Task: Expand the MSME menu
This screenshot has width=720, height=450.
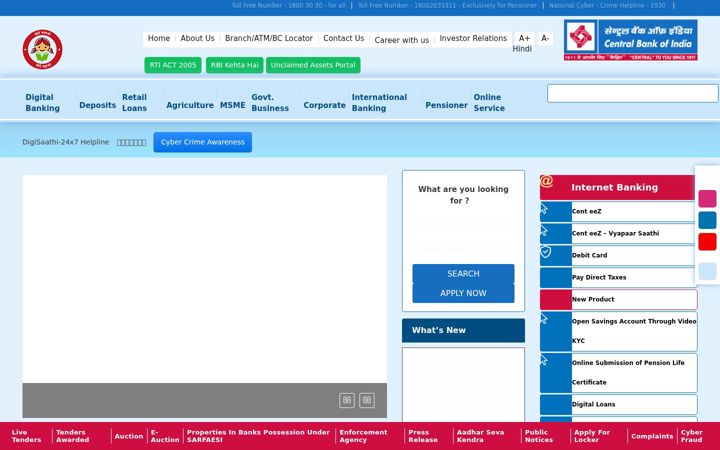Action: point(232,105)
